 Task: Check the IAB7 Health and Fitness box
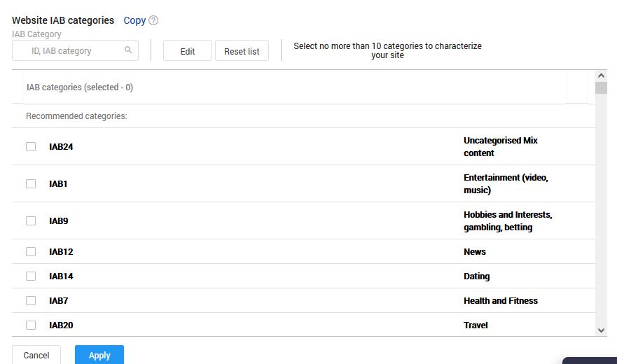pos(31,301)
